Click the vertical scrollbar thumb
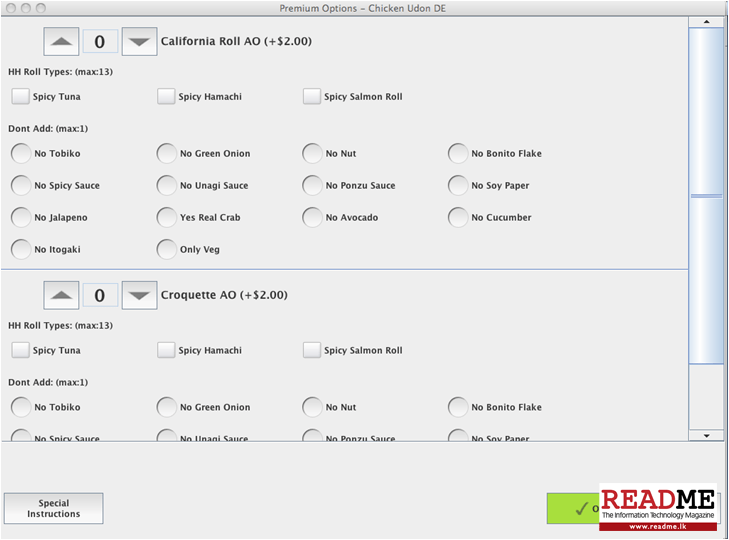The width and height of the screenshot is (729, 540). (706, 195)
